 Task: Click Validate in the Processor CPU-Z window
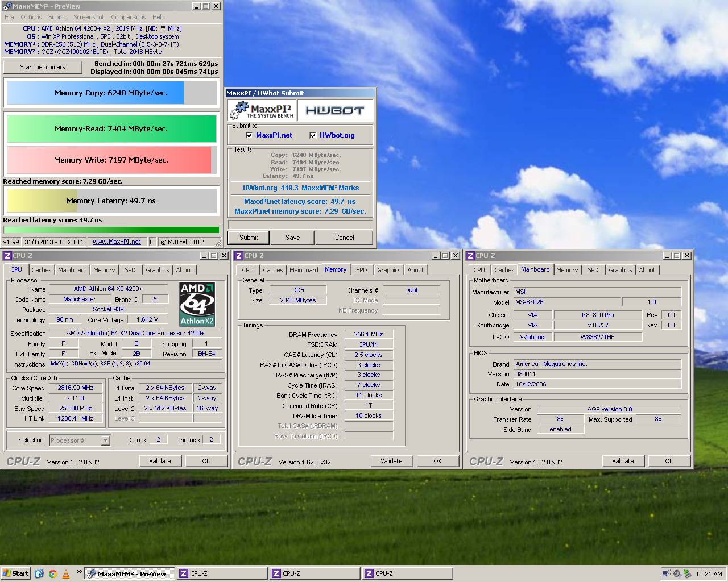pyautogui.click(x=160, y=461)
